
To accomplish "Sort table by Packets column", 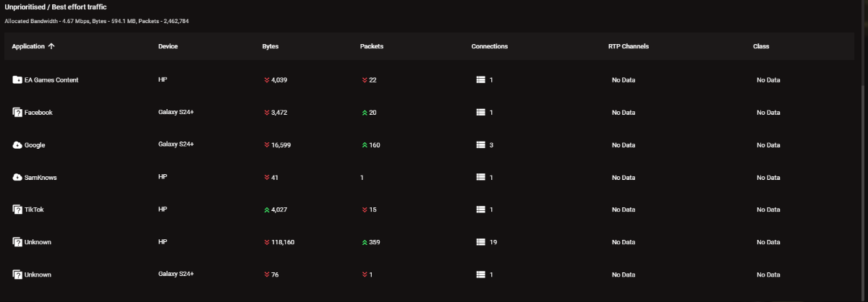I will pyautogui.click(x=371, y=46).
